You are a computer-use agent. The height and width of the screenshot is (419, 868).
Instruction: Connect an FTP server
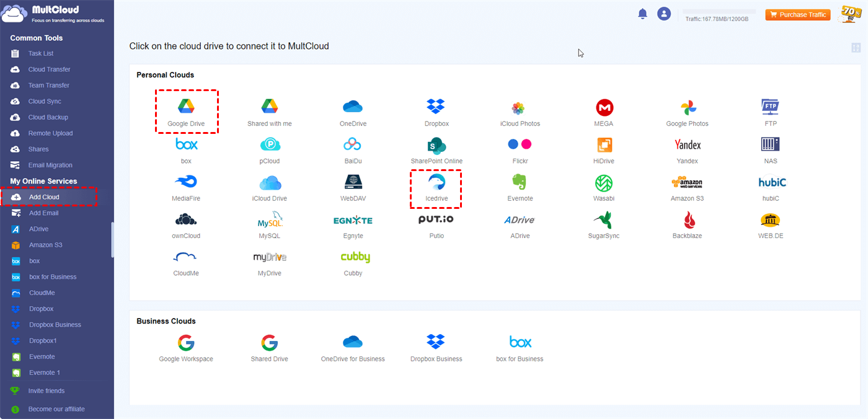click(770, 113)
